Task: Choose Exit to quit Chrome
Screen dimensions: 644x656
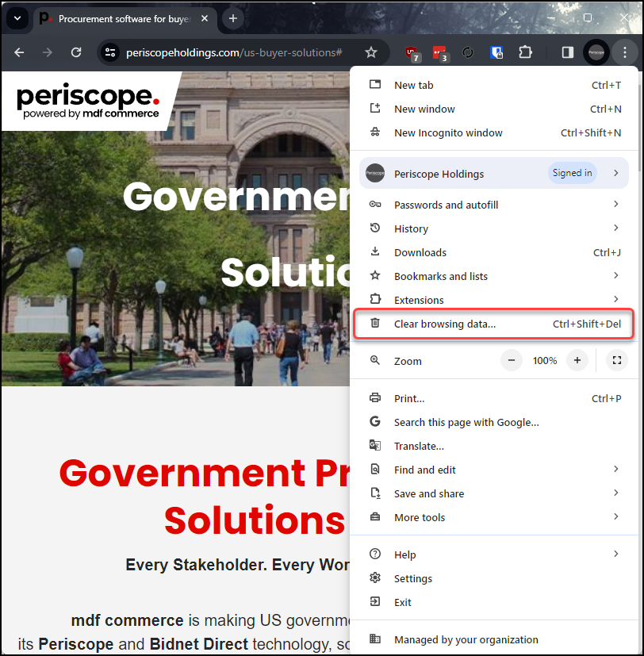Action: [494, 602]
